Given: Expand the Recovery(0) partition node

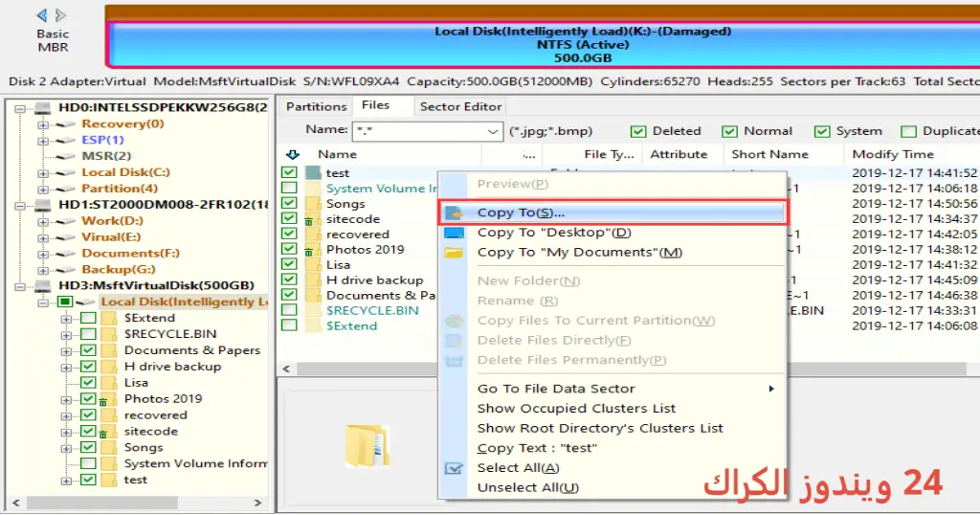Looking at the screenshot, I should click(42, 125).
